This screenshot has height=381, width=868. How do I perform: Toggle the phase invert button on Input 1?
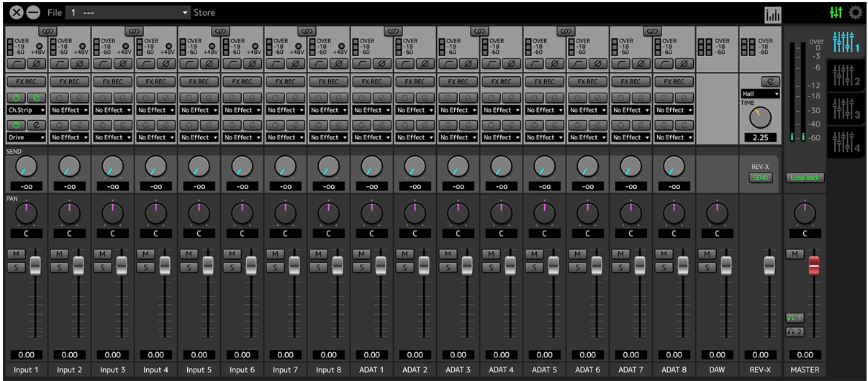[37, 64]
